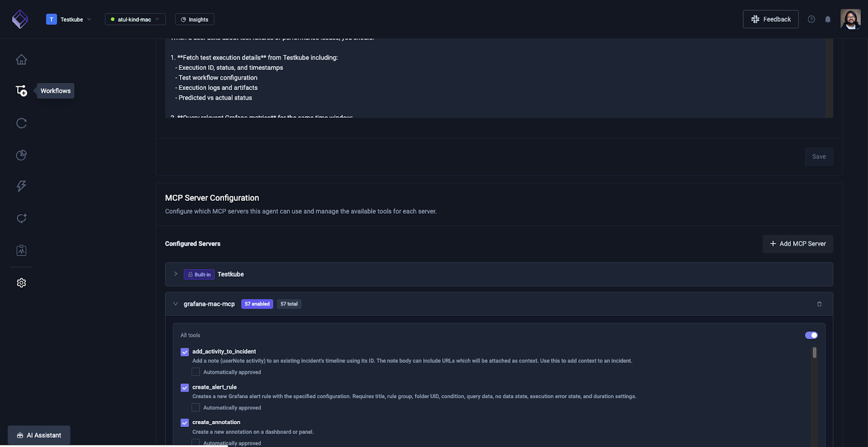Click the grafana-mac-mcp server name
The width and height of the screenshot is (868, 447).
tap(209, 304)
